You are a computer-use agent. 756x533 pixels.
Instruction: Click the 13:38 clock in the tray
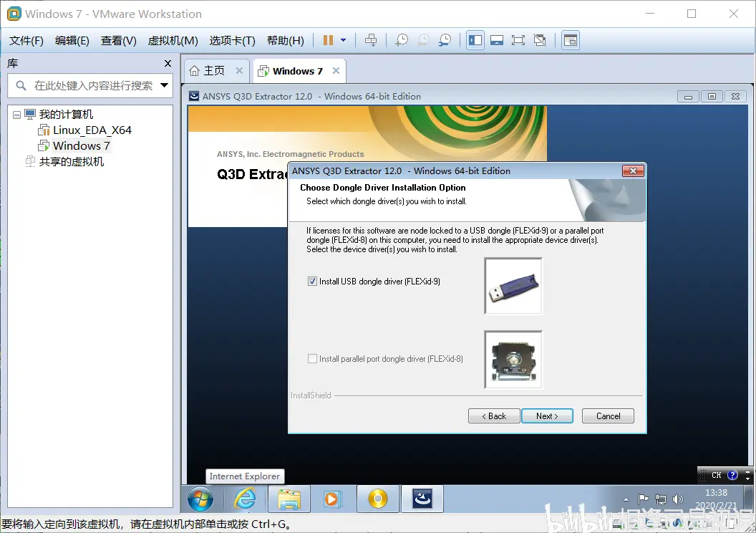716,492
